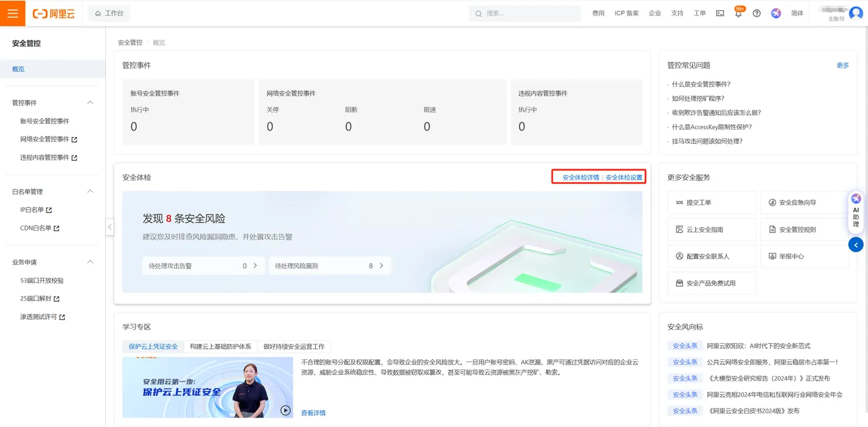Open 《大模型安全研究报告（2024年）》正式发布
The width and height of the screenshot is (868, 427).
[768, 378]
